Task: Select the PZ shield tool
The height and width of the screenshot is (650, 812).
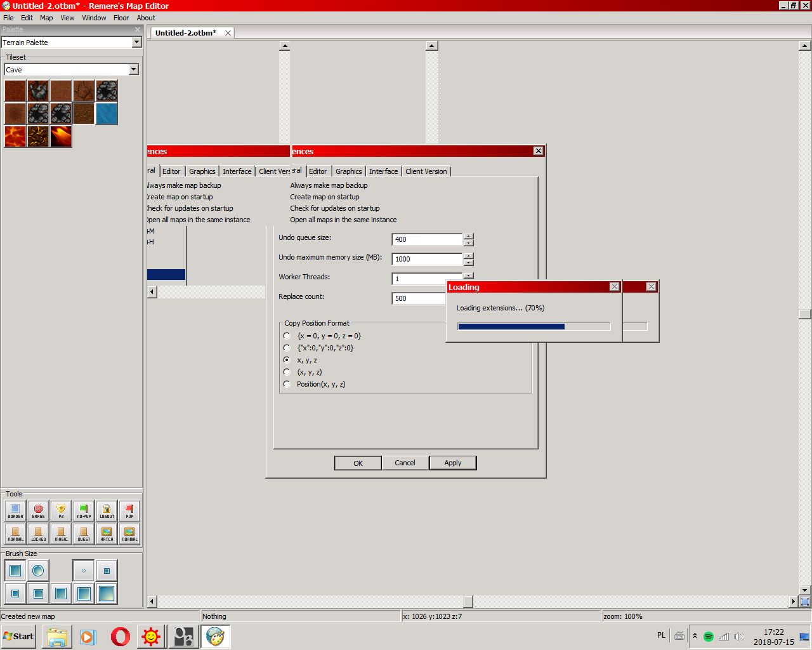Action: click(61, 511)
